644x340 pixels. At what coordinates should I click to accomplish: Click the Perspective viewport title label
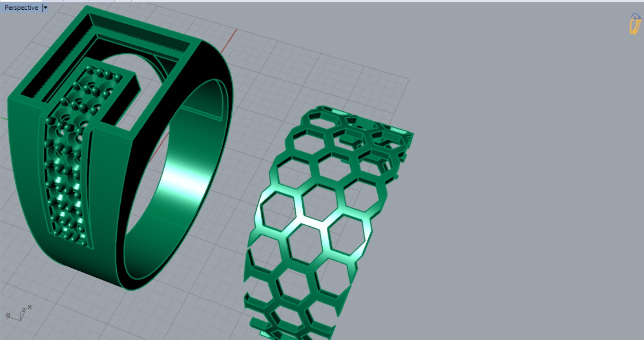pos(21,8)
